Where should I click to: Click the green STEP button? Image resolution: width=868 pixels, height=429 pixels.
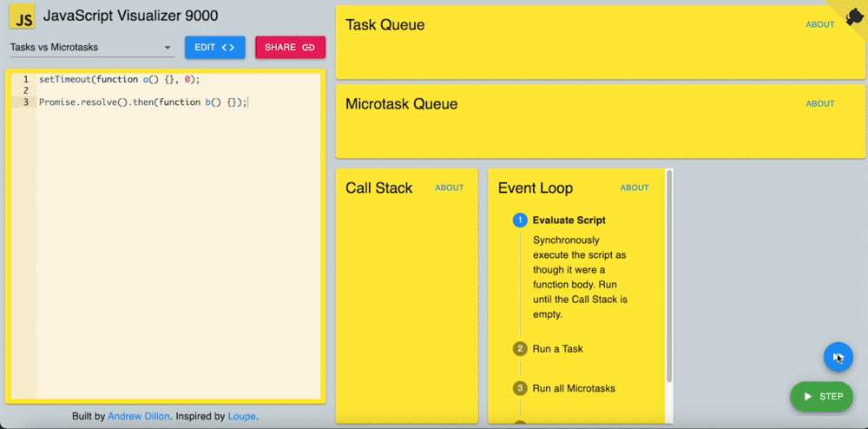coord(822,396)
